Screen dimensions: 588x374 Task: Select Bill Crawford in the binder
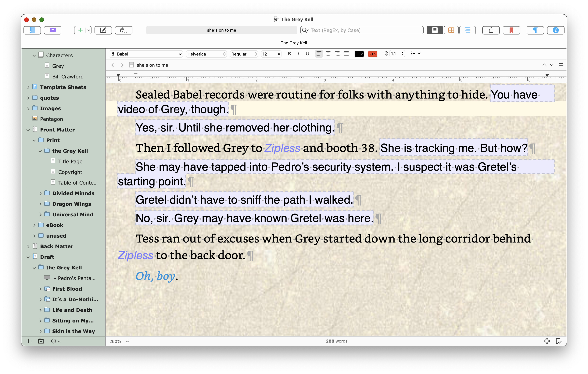pos(68,77)
